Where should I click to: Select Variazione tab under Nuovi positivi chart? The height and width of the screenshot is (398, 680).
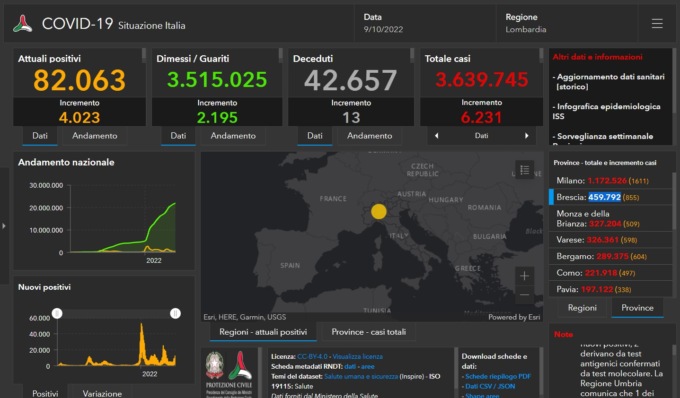102,394
